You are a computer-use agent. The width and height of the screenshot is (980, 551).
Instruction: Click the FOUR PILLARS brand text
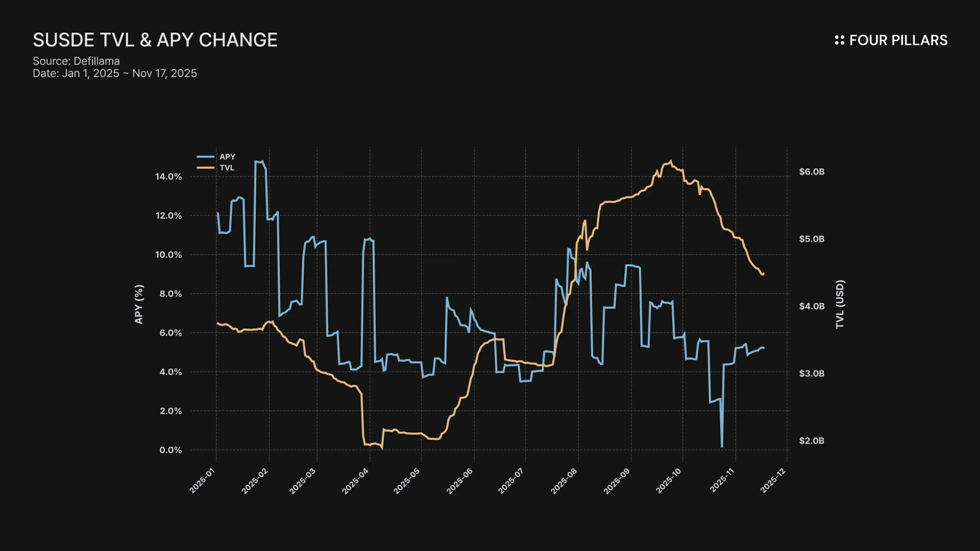tap(898, 40)
